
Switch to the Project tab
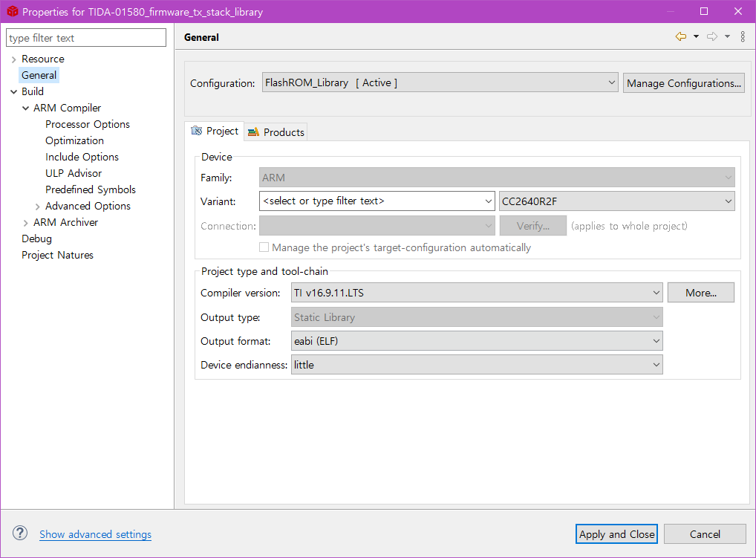tap(215, 131)
